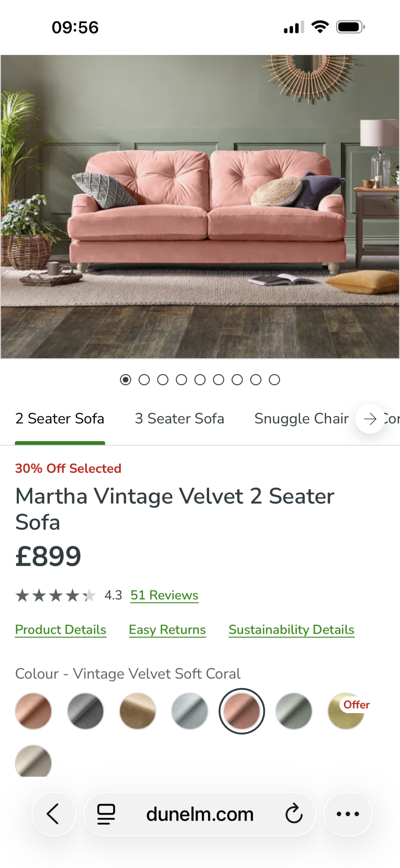Select the fifth image carousel dot
400x868 pixels.
click(200, 380)
